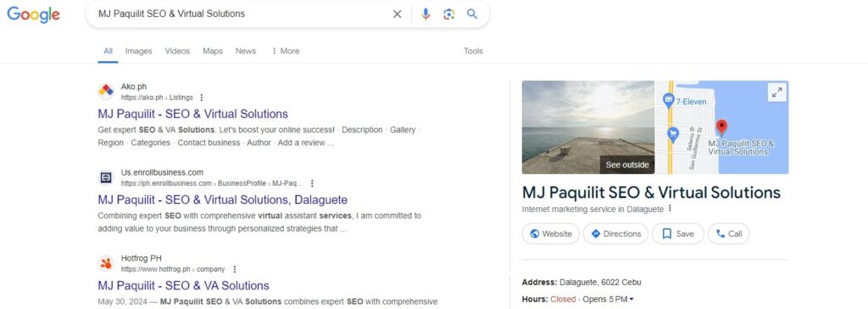
Task: Open the three-dot menu beside Ako.ph result
Action: [x=202, y=98]
